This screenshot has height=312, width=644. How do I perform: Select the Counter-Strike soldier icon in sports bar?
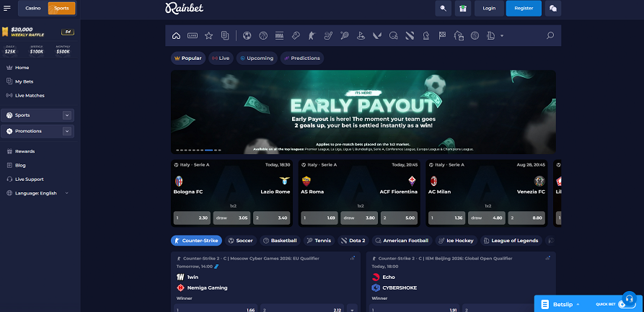[312, 36]
